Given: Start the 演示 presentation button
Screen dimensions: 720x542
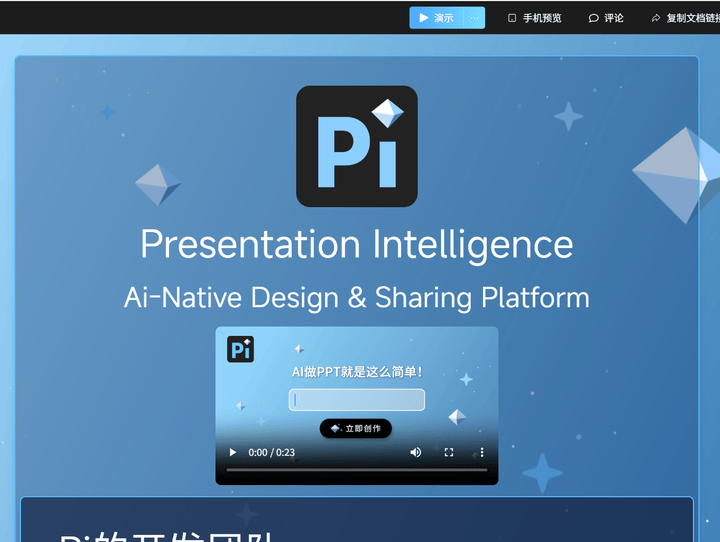Looking at the screenshot, I should click(x=436, y=18).
